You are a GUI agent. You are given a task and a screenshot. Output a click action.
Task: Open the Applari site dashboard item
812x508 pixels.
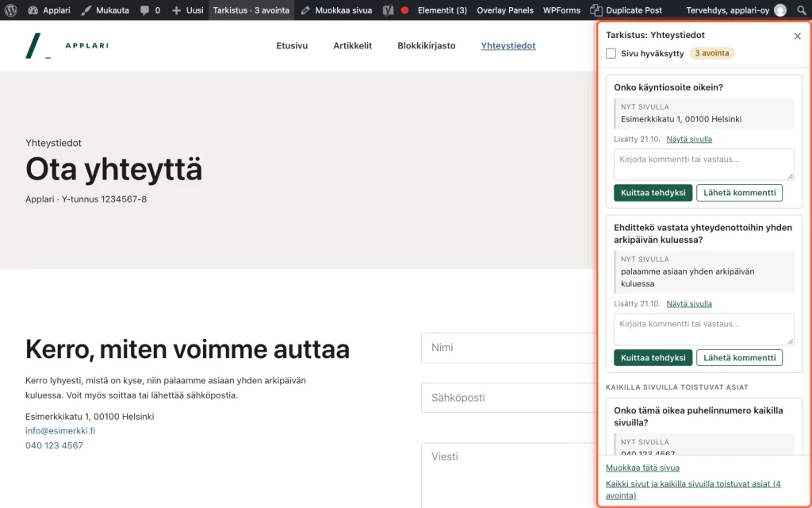point(49,10)
